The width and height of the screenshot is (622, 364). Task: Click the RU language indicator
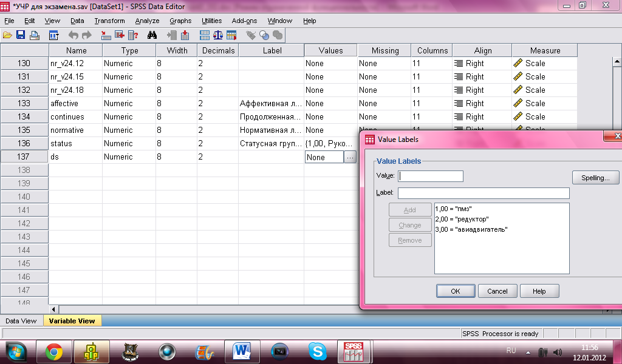[511, 351]
